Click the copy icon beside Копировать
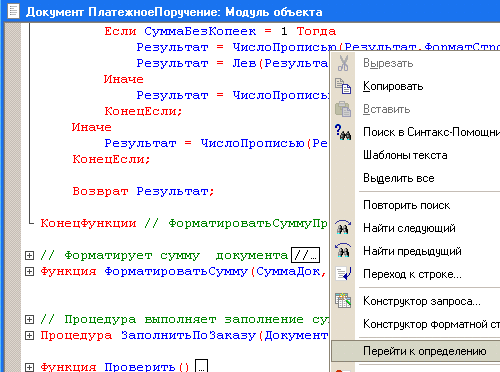Viewport: 500px width, 372px height. pos(343,86)
